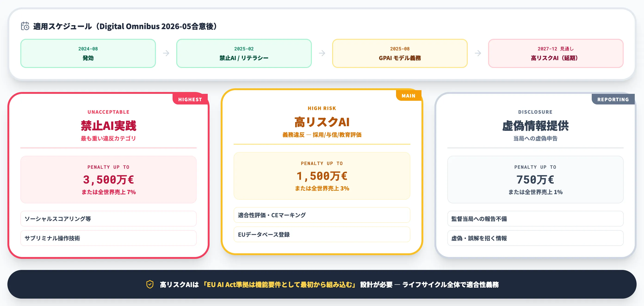Screen dimensions: 644x306
Task: Click the REPORTING badge on the gray card
Action: point(613,99)
